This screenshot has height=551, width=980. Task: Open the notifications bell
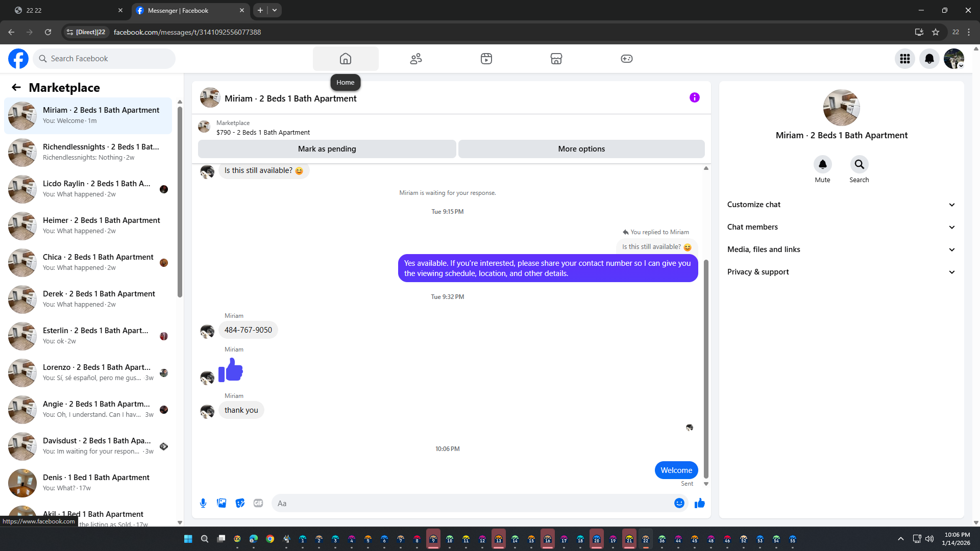[929, 59]
